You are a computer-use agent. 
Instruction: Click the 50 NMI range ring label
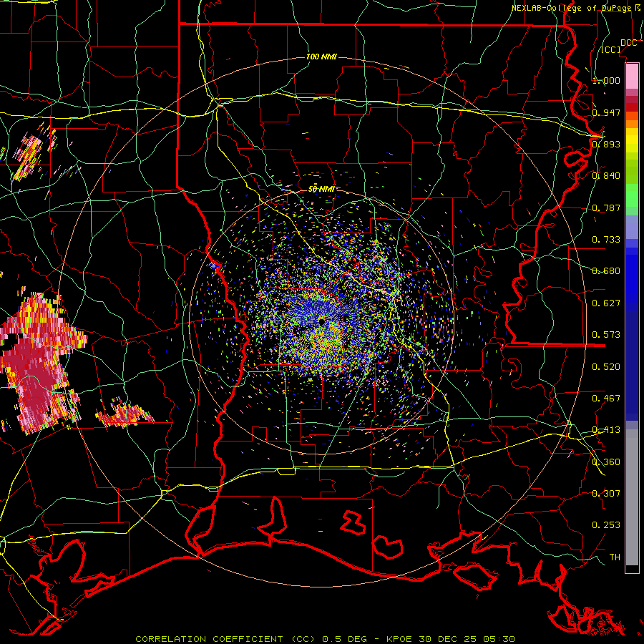coord(321,189)
